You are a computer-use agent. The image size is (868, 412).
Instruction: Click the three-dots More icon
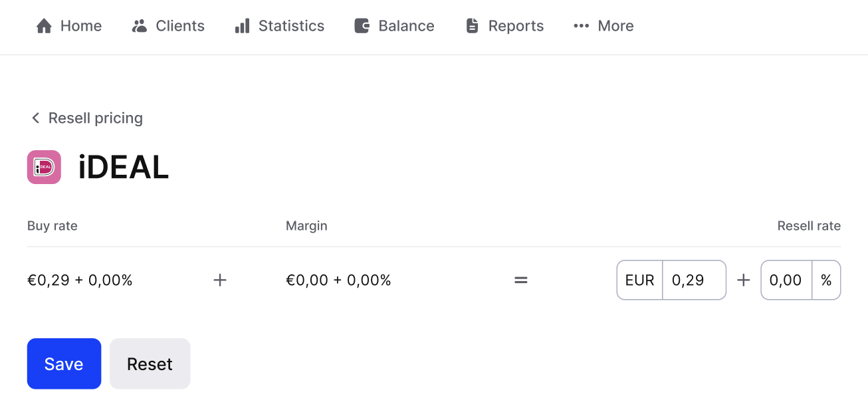581,26
